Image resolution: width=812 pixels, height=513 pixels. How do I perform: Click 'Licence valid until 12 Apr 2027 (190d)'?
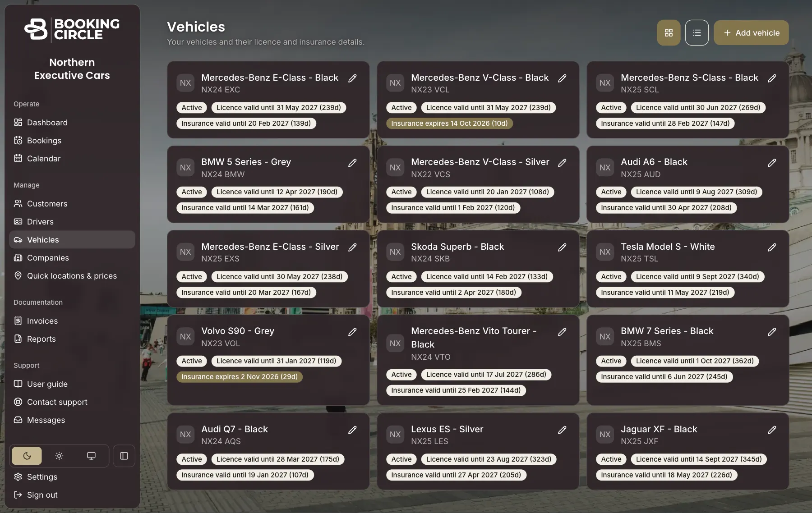(277, 192)
